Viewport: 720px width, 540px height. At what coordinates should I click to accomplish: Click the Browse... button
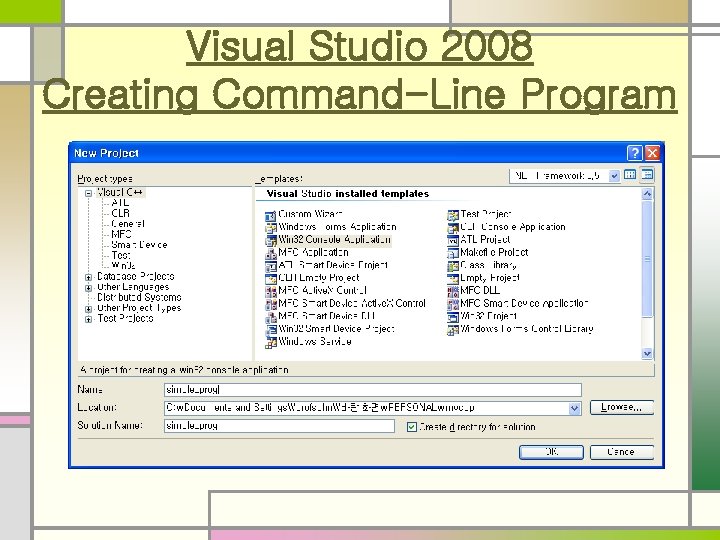(622, 407)
